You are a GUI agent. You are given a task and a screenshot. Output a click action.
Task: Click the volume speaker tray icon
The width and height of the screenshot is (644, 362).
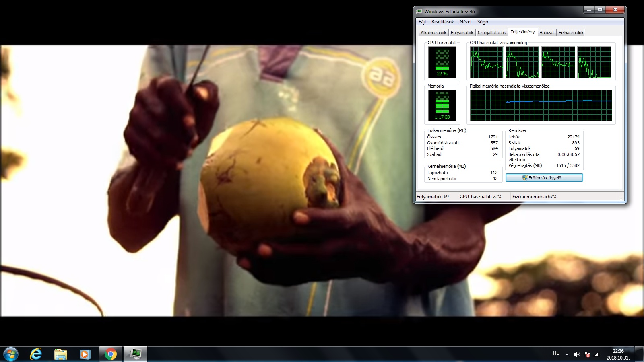point(577,354)
